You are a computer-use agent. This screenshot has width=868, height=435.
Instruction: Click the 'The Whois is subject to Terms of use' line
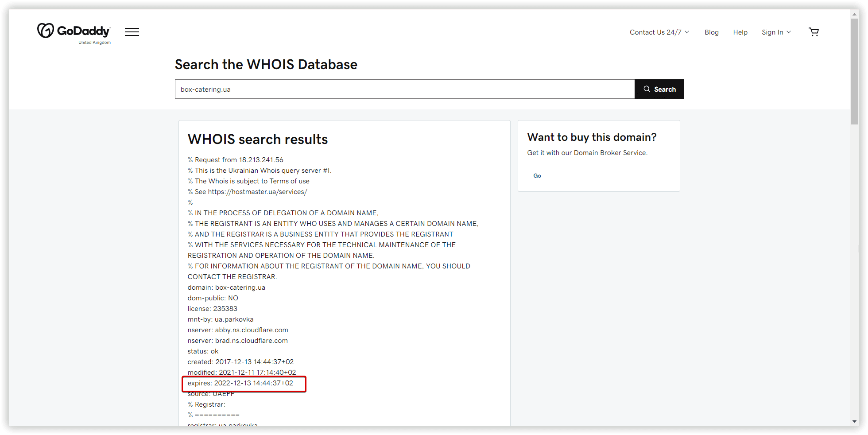tap(248, 181)
